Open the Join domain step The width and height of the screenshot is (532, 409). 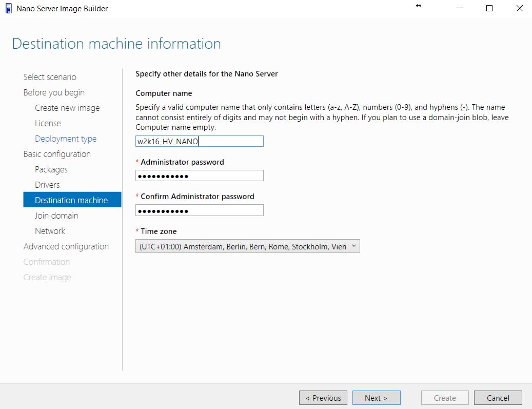pyautogui.click(x=56, y=216)
